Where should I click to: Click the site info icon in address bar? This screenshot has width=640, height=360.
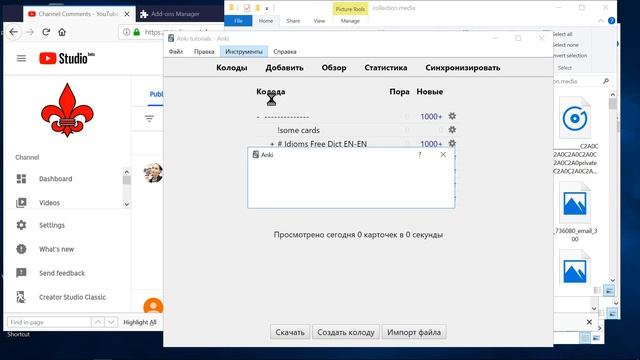[127, 32]
